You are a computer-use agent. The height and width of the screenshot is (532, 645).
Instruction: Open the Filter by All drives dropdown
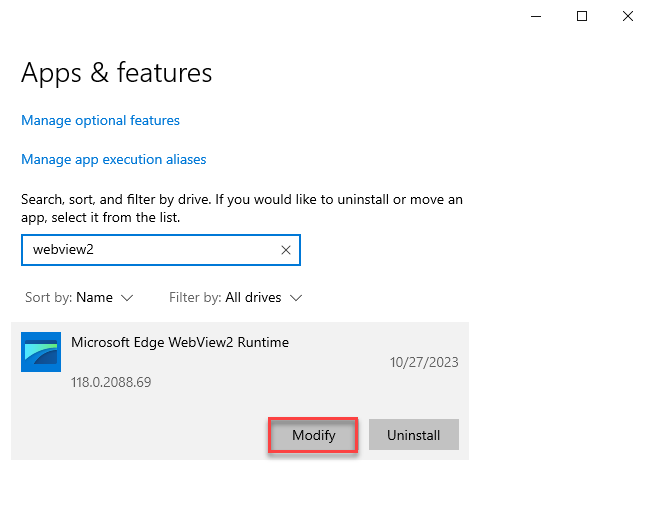point(236,297)
